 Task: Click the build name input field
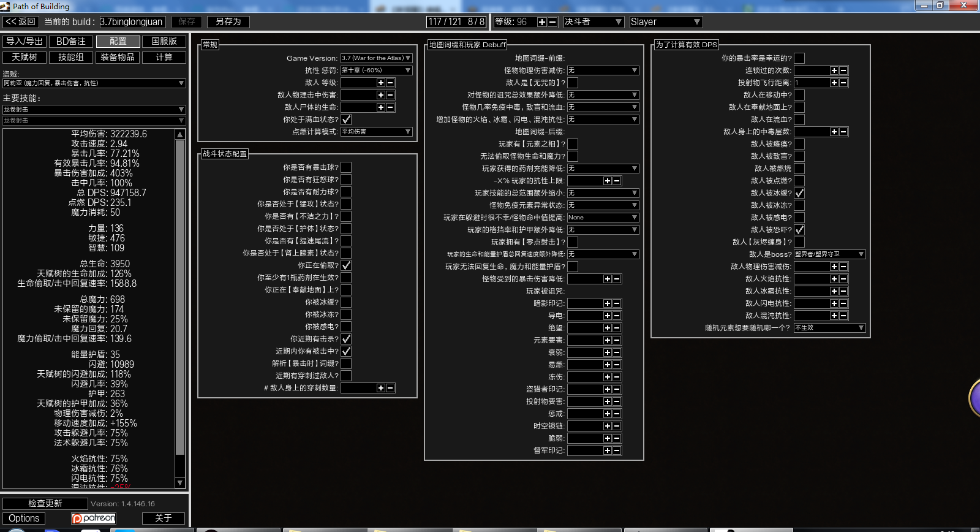click(132, 22)
